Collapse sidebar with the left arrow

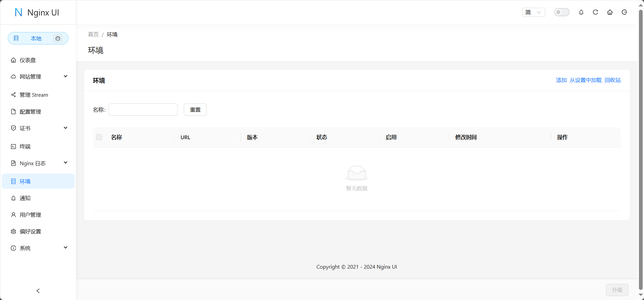(x=38, y=291)
